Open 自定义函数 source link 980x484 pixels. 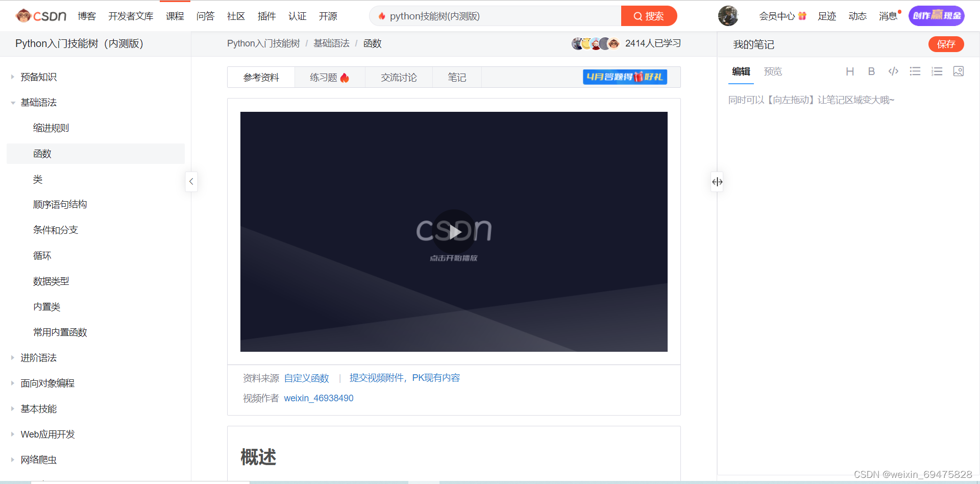click(306, 378)
